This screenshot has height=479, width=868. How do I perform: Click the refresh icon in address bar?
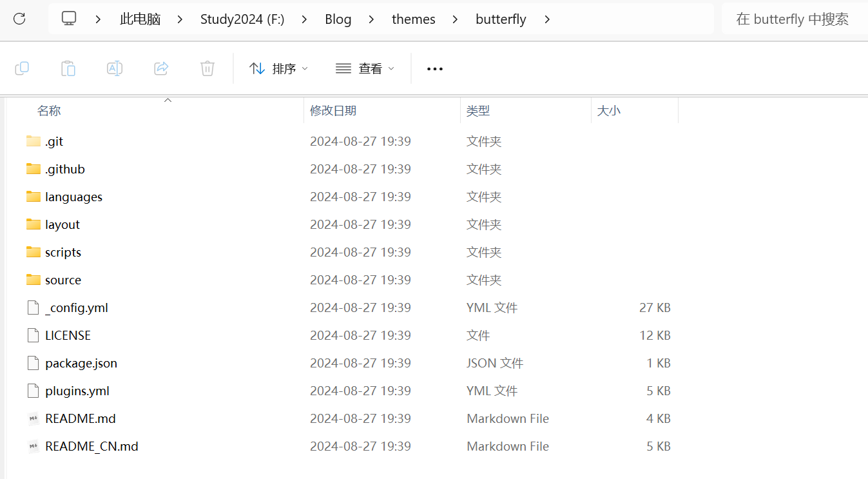(19, 19)
